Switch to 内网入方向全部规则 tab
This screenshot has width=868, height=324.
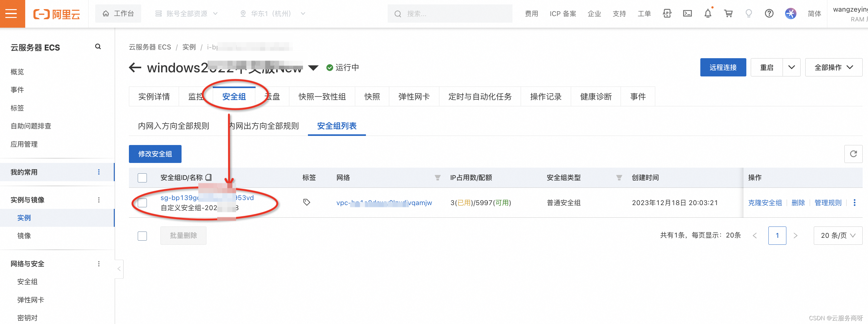(x=174, y=126)
